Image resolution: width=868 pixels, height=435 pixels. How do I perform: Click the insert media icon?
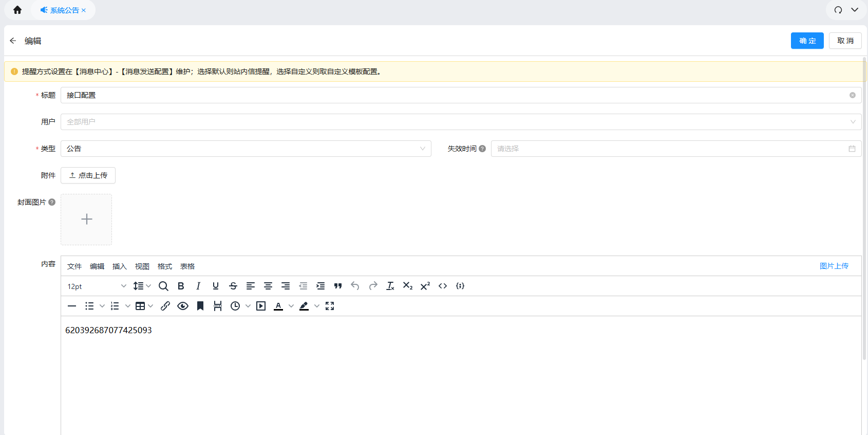[261, 306]
